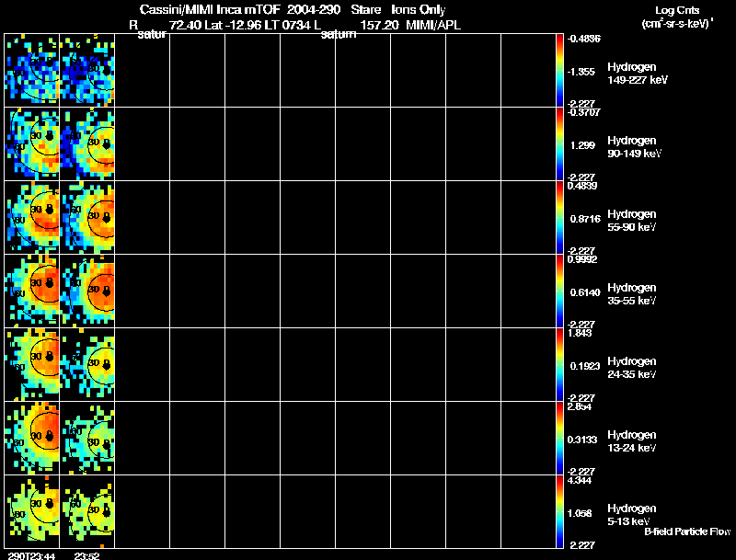
Task: Select the 149-227 keV hydrogen image at 23:52
Action: [87, 71]
